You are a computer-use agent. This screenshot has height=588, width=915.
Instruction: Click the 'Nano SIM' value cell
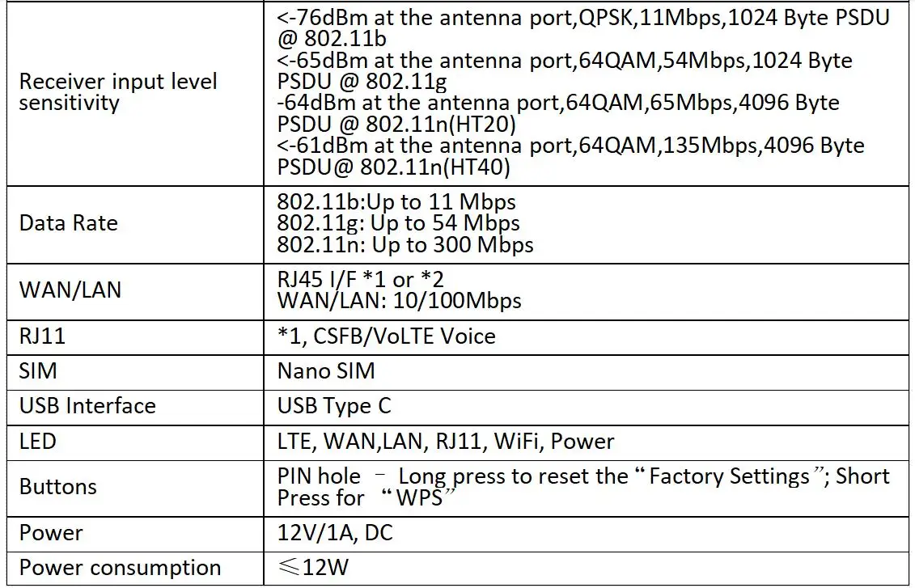(326, 370)
